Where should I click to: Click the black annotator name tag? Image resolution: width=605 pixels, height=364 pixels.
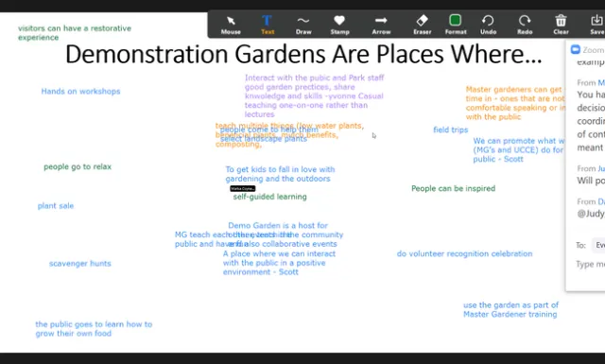pyautogui.click(x=243, y=188)
